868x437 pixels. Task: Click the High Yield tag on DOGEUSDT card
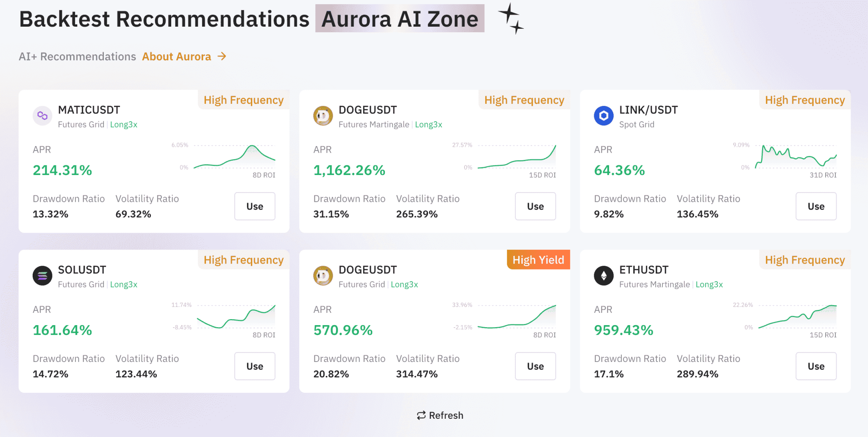click(538, 260)
